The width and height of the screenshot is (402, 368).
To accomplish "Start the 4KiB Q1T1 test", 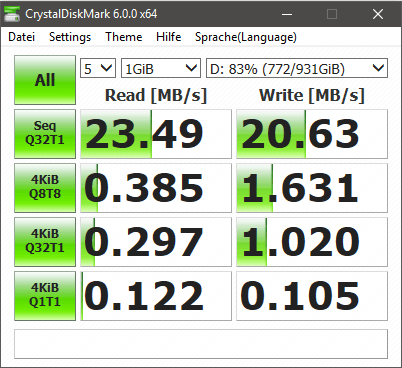I will pos(45,296).
